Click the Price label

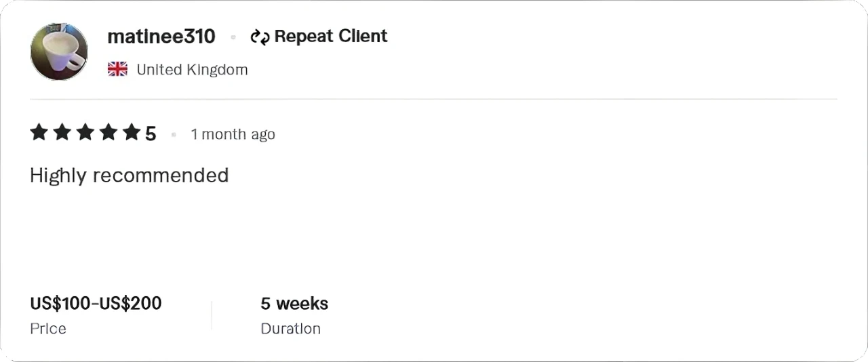48,329
